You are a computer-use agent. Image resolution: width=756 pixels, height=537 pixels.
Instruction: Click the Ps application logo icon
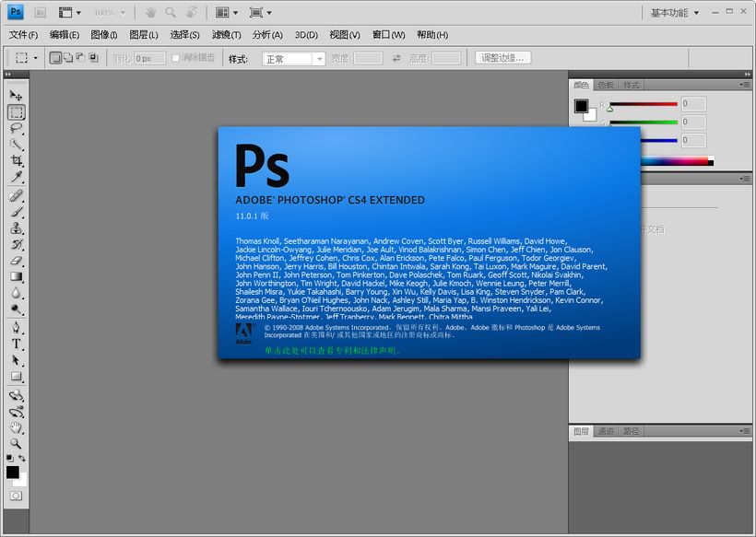pyautogui.click(x=16, y=12)
